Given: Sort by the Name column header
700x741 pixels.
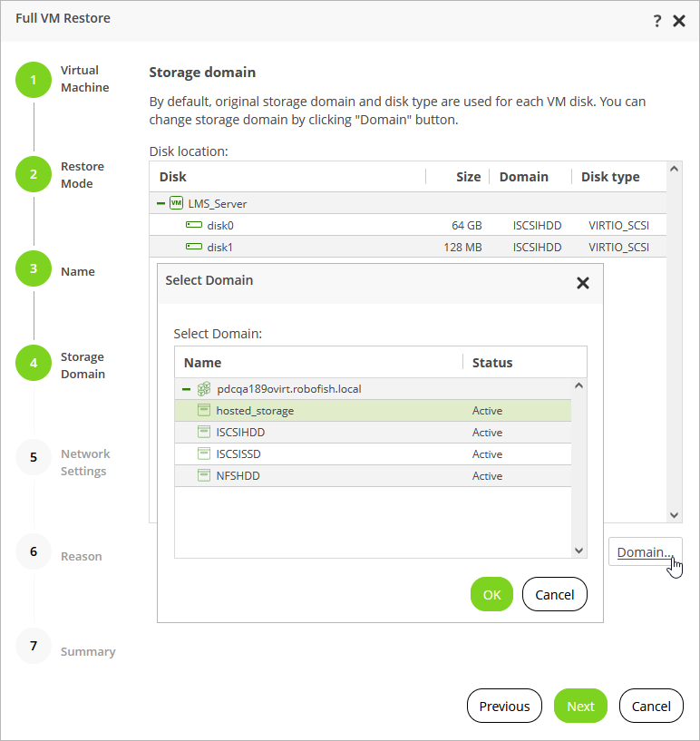Looking at the screenshot, I should pos(203,363).
